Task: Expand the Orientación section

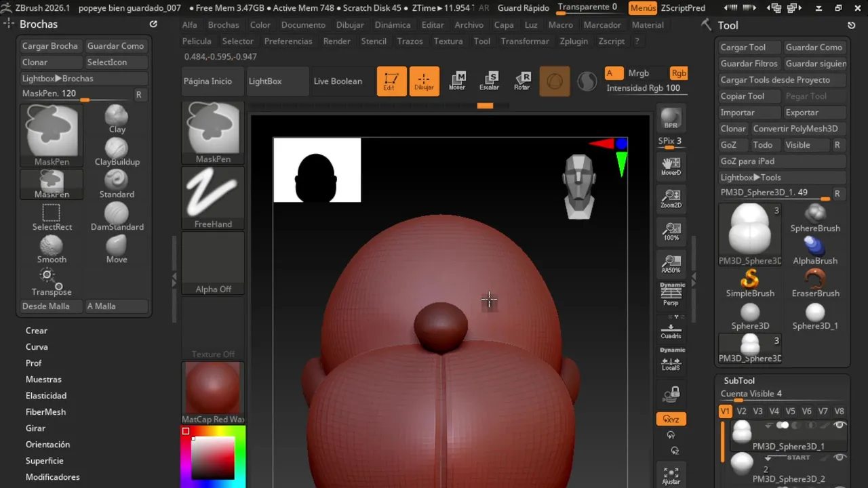Action: [47, 445]
